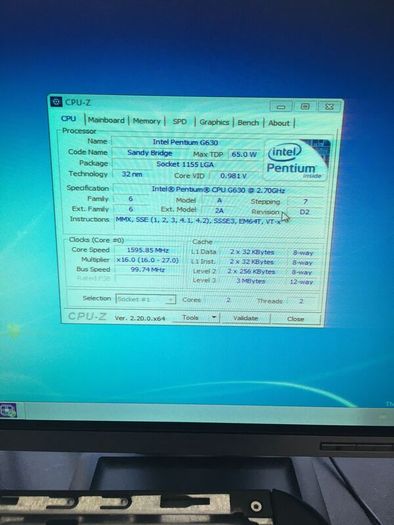Select the 12-way Level 3 associativity
Viewport: 394px width, 525px height.
tap(301, 282)
